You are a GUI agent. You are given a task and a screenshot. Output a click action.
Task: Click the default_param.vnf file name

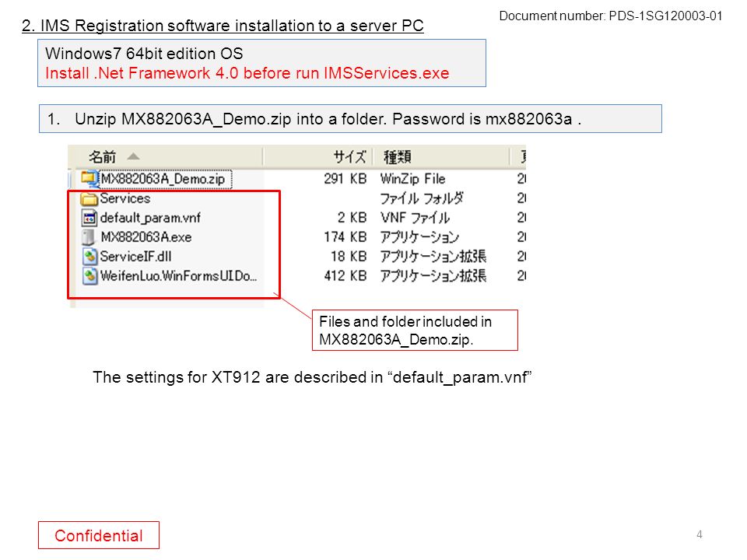click(x=150, y=218)
